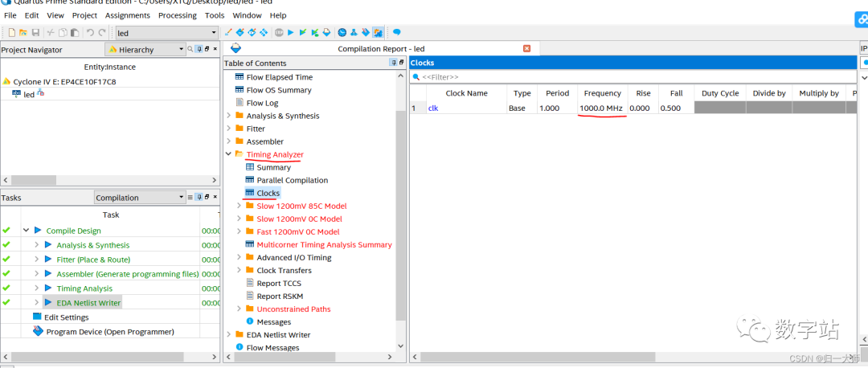Click the Cut scissors icon
The image size is (868, 368).
click(51, 33)
